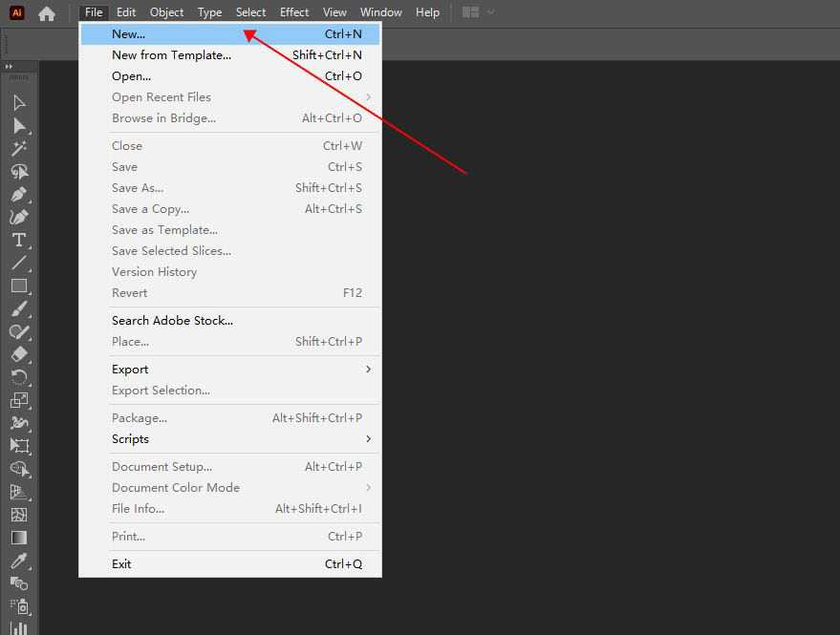Pick the Magic Wand tool
This screenshot has height=635, width=840.
[19, 149]
